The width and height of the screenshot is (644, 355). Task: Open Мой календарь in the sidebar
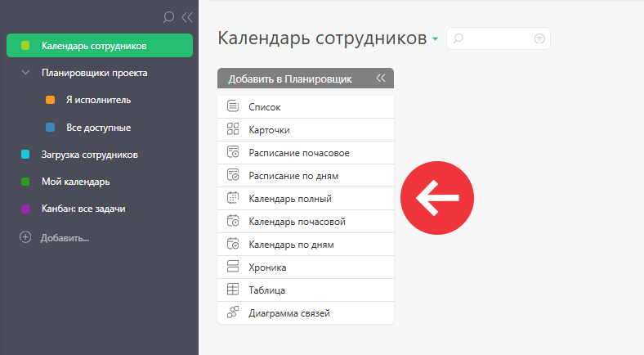coord(75,182)
